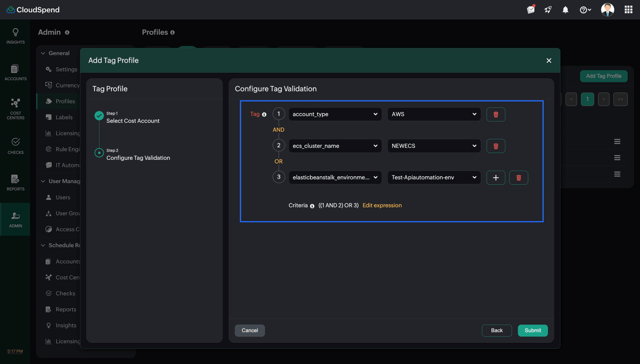Click row number 1 circle
Viewport: 640px width, 364px height.
[279, 114]
